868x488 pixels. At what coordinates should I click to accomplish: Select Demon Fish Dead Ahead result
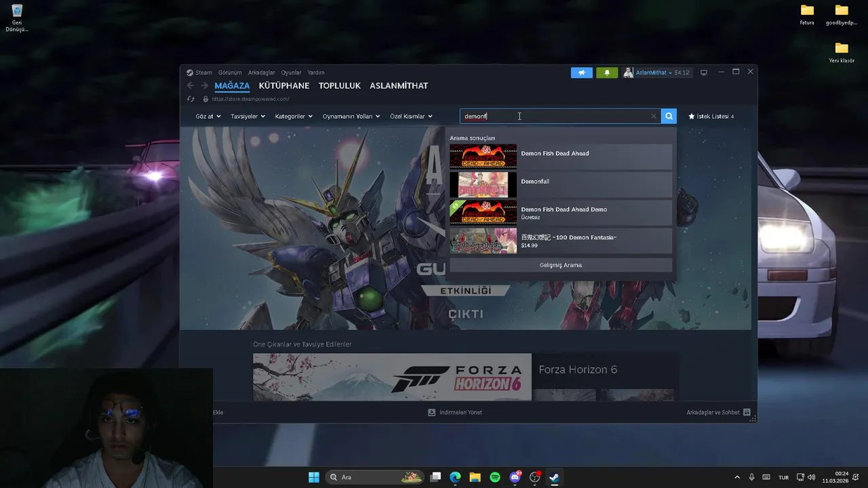click(561, 157)
